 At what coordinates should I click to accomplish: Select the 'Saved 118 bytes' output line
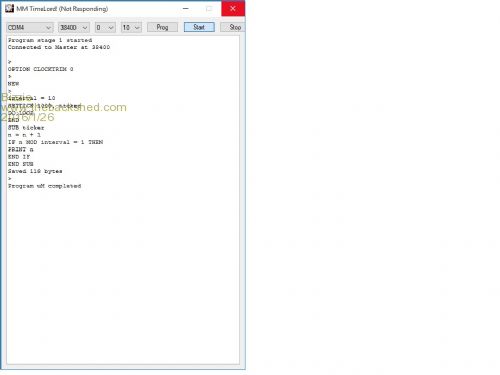[35, 171]
